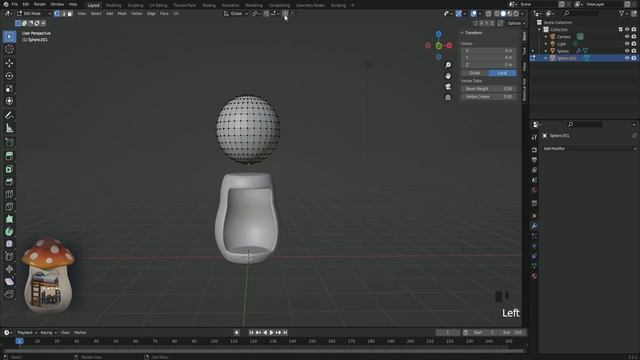Image resolution: width=640 pixels, height=360 pixels.
Task: Select the Edge Slide tool
Action: tap(9, 257)
